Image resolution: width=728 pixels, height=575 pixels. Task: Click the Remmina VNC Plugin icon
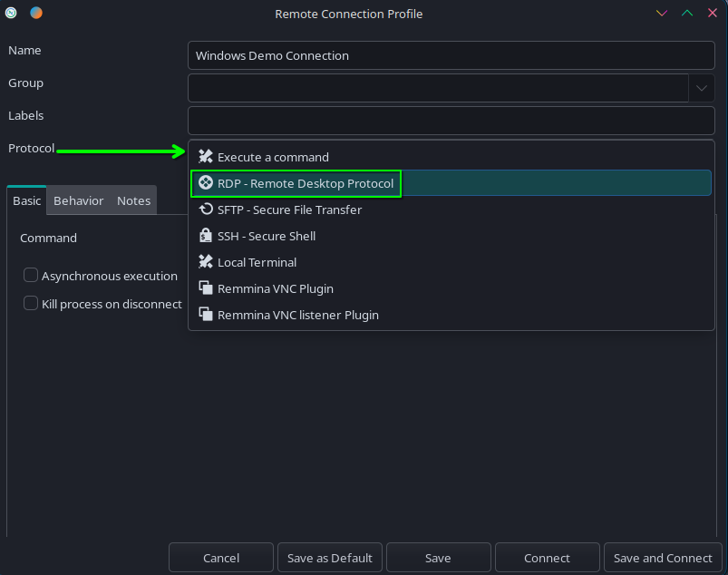point(206,288)
